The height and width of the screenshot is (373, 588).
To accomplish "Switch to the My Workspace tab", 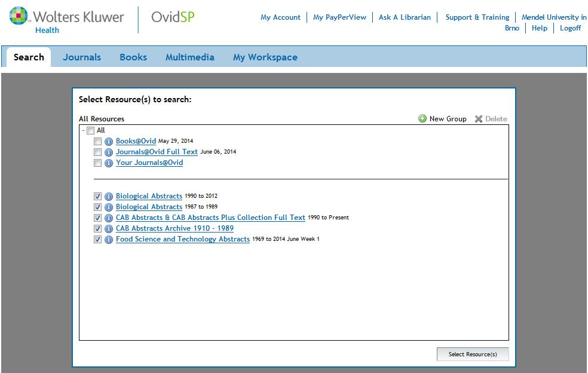I will click(265, 57).
